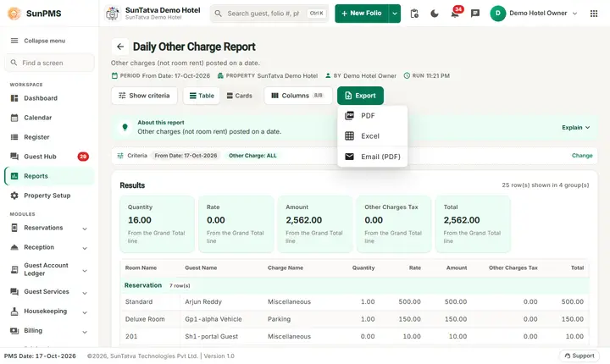
Task: Click the Register sidebar icon
Action: click(x=14, y=137)
